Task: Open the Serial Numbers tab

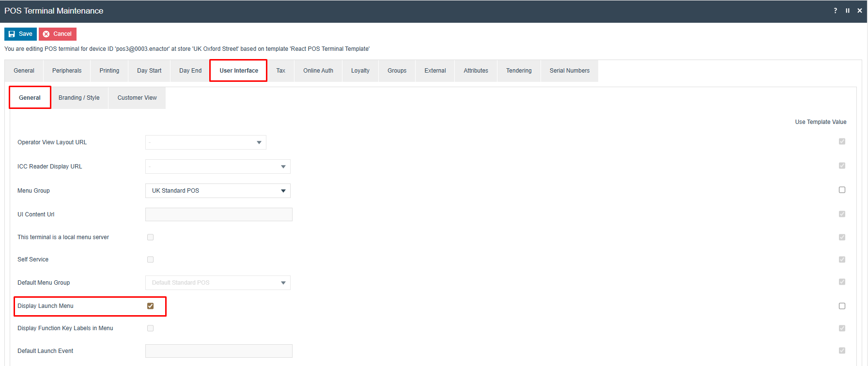Action: pyautogui.click(x=569, y=71)
